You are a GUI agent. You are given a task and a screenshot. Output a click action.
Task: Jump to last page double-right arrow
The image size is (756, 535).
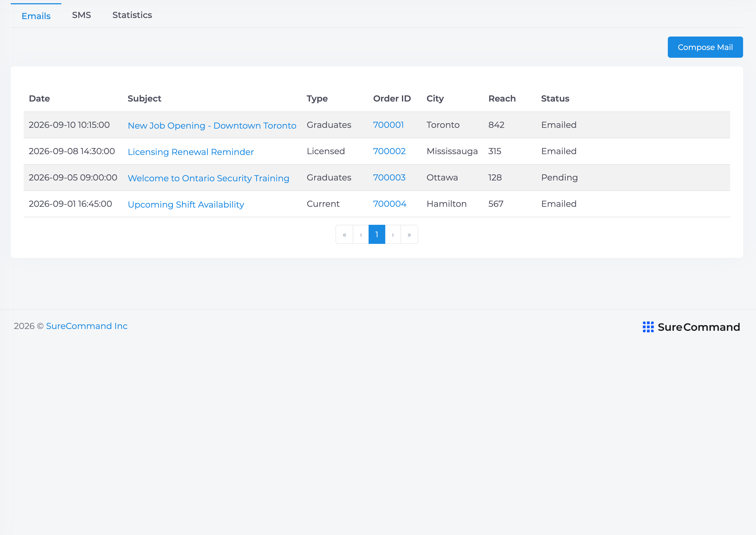point(409,234)
